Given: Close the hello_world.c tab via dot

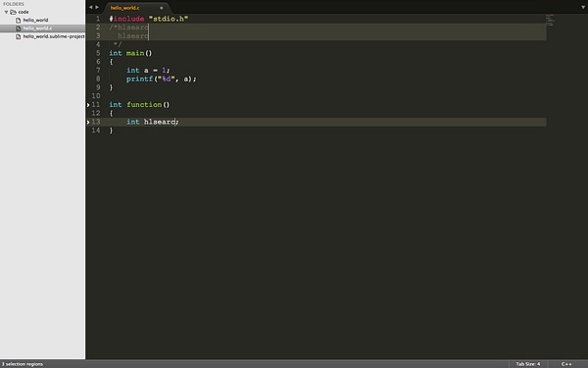Looking at the screenshot, I should (x=162, y=8).
